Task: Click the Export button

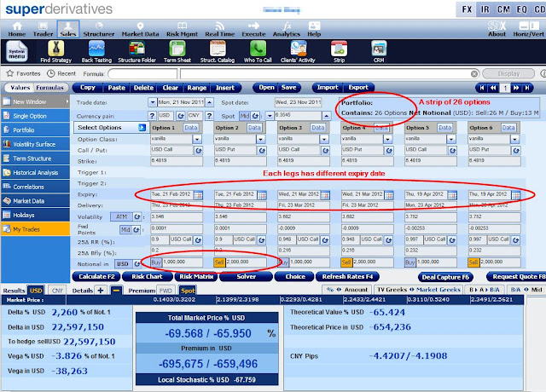Action: [x=358, y=88]
